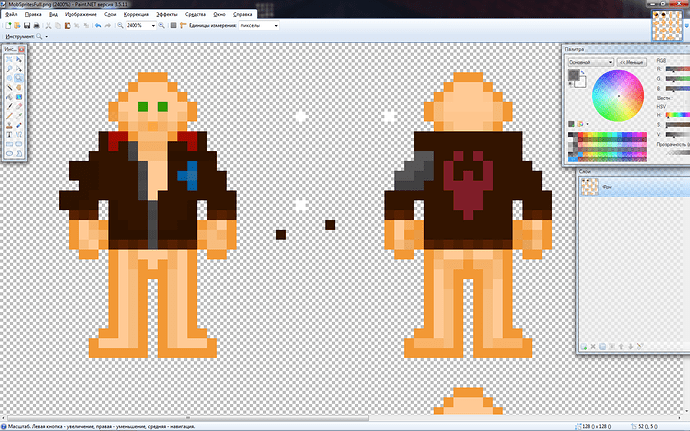
Task: Open the Справка menu
Action: pos(242,15)
